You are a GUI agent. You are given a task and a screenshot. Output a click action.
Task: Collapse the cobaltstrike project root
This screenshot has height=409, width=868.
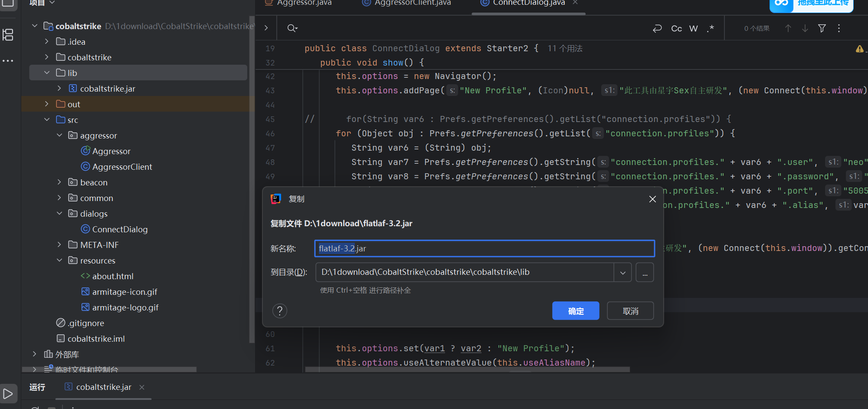point(35,26)
